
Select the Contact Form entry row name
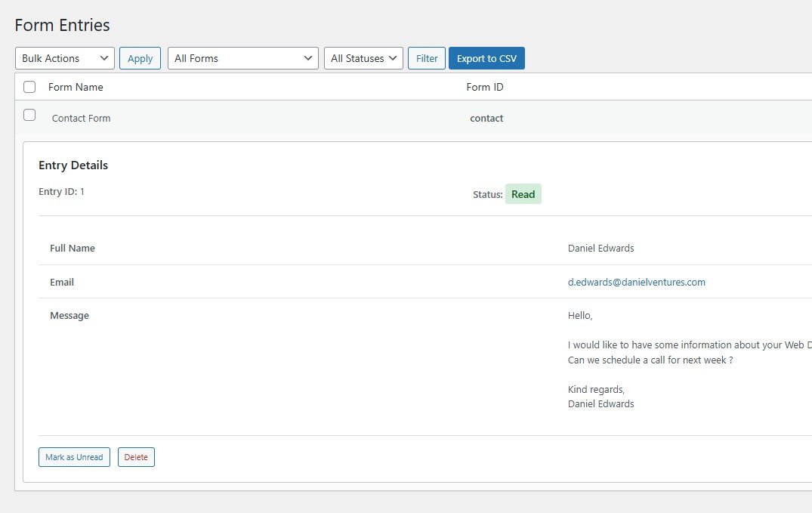[x=81, y=119]
